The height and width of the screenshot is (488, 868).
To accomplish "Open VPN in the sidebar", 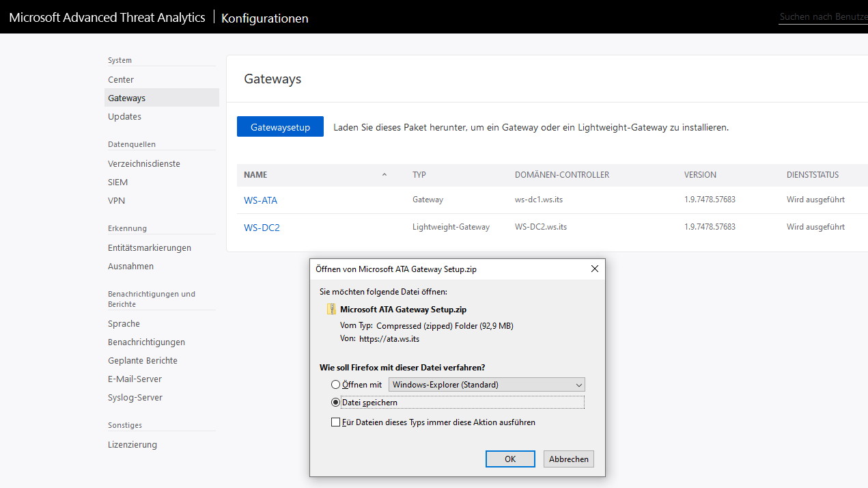I will tap(116, 201).
